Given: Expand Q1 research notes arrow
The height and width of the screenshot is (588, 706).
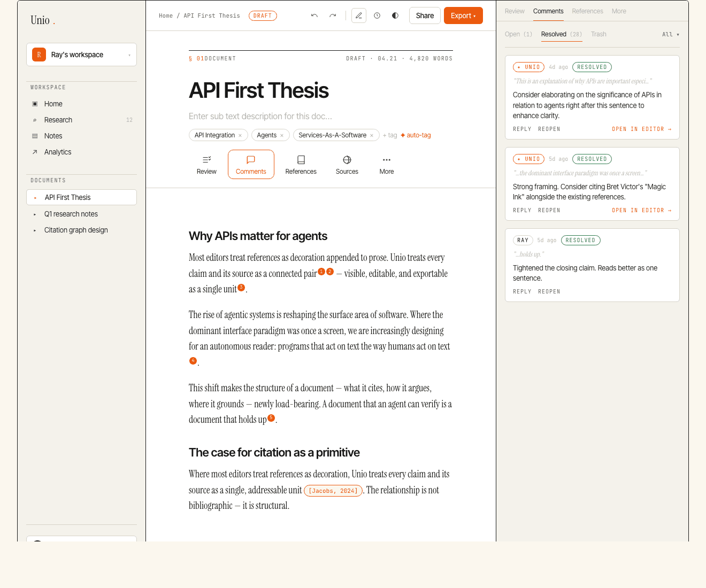Looking at the screenshot, I should pyautogui.click(x=35, y=214).
